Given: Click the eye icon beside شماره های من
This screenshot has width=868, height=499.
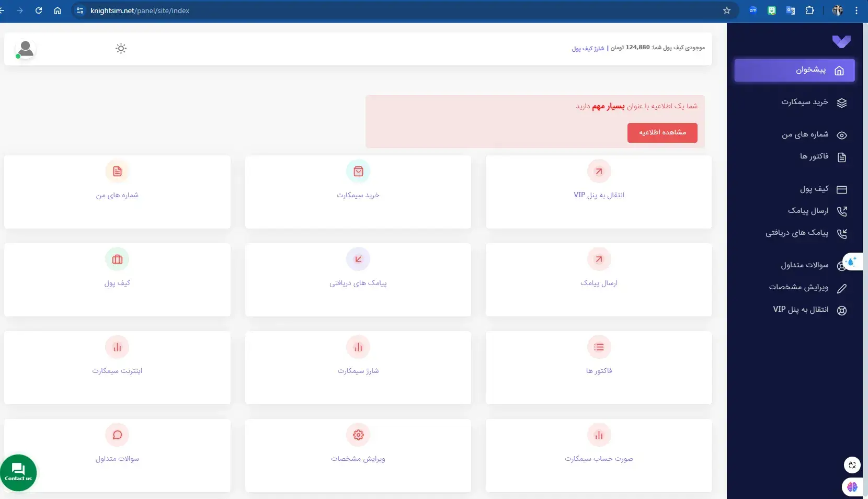Looking at the screenshot, I should pos(842,135).
